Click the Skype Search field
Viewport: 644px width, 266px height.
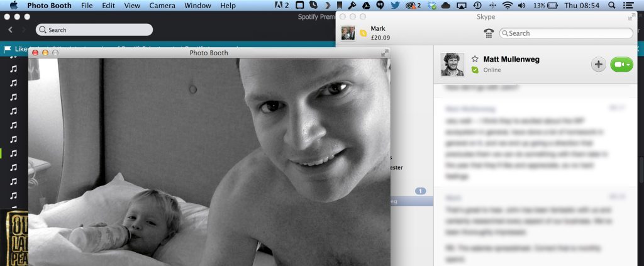click(x=566, y=33)
